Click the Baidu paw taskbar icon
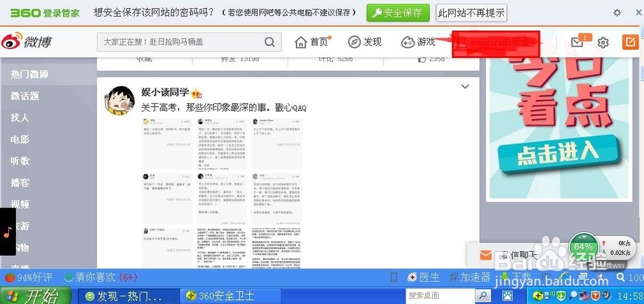644x304 pixels. tap(507, 296)
